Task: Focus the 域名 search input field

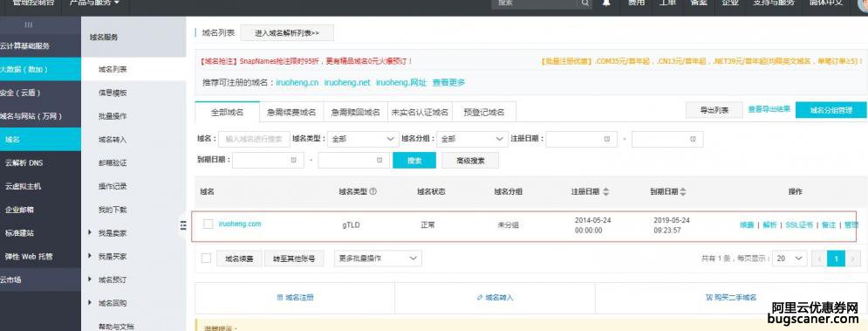Action: click(x=254, y=139)
